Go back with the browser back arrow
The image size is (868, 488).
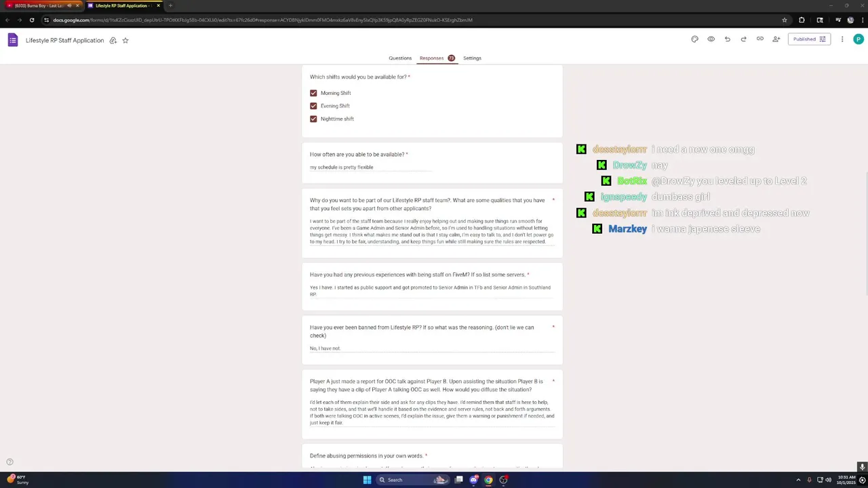7,20
